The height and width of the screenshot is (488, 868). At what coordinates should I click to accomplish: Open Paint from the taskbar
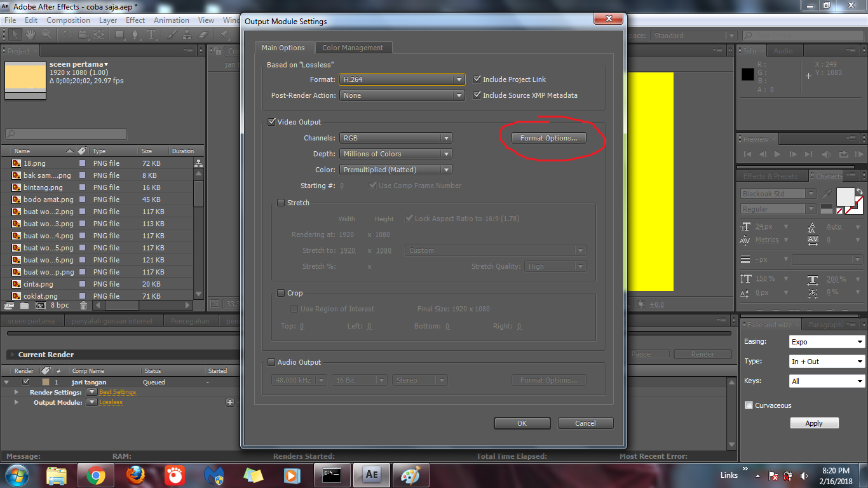[411, 475]
